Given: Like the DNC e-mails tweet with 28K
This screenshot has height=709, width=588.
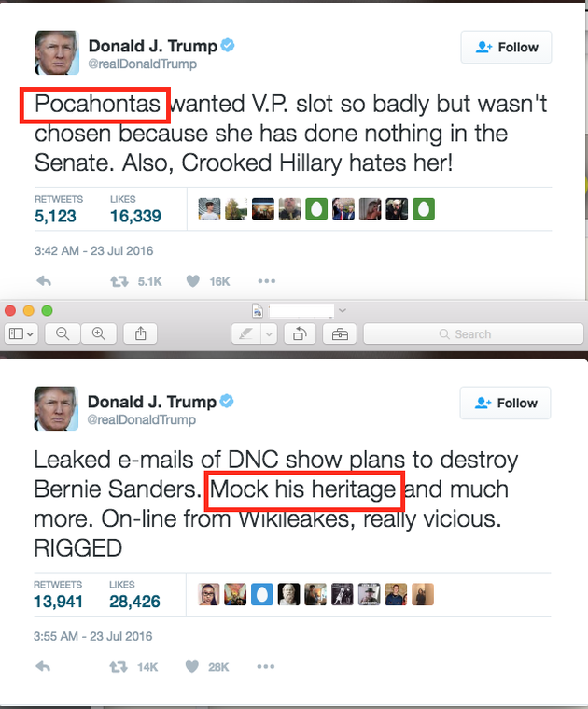Looking at the screenshot, I should [x=192, y=666].
